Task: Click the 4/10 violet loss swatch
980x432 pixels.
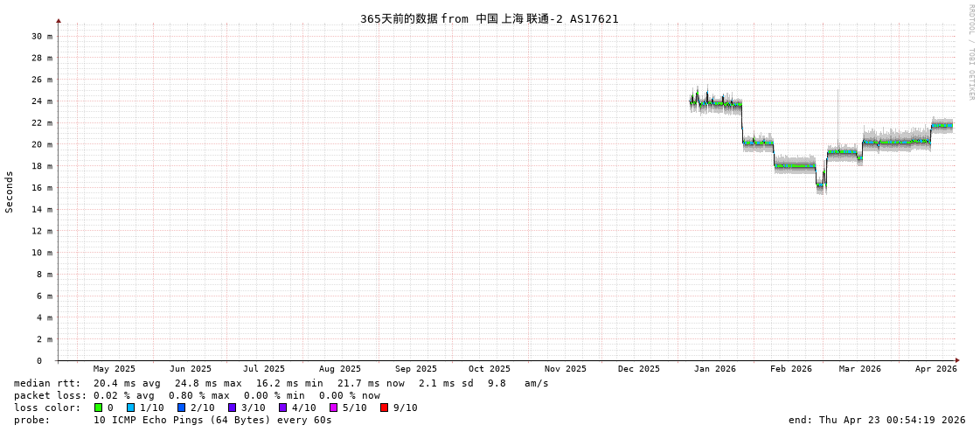Action: point(282,408)
